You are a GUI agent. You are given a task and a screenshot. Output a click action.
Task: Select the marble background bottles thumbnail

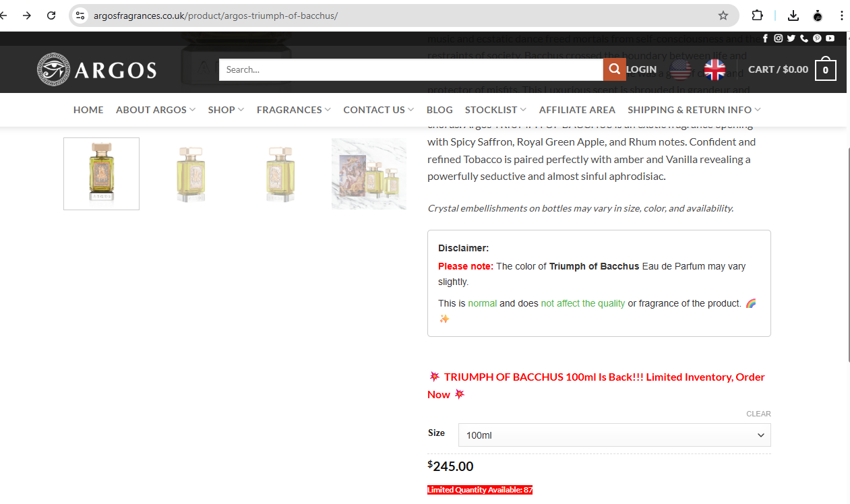(369, 174)
